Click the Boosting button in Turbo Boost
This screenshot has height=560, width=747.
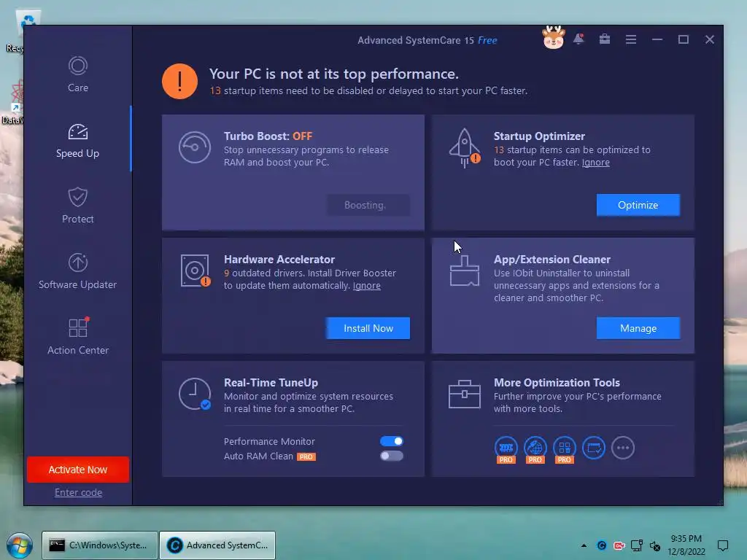coord(368,205)
